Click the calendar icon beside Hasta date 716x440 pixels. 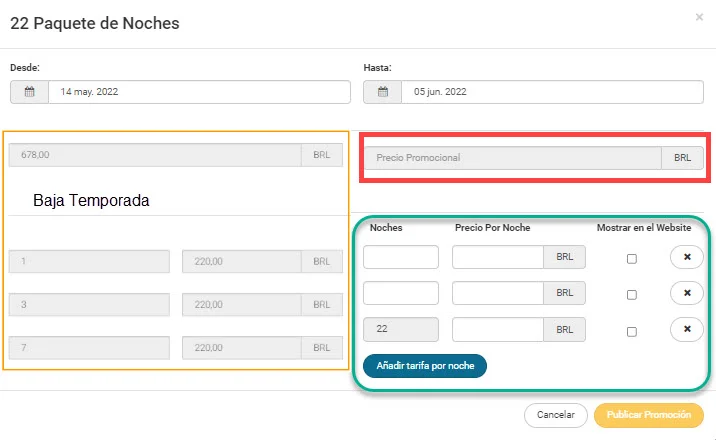pos(383,92)
